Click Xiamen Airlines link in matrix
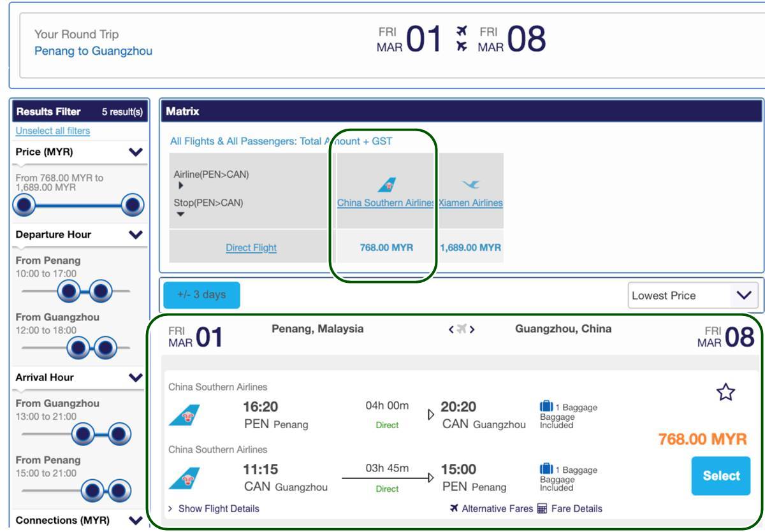The width and height of the screenshot is (765, 532). coord(471,203)
